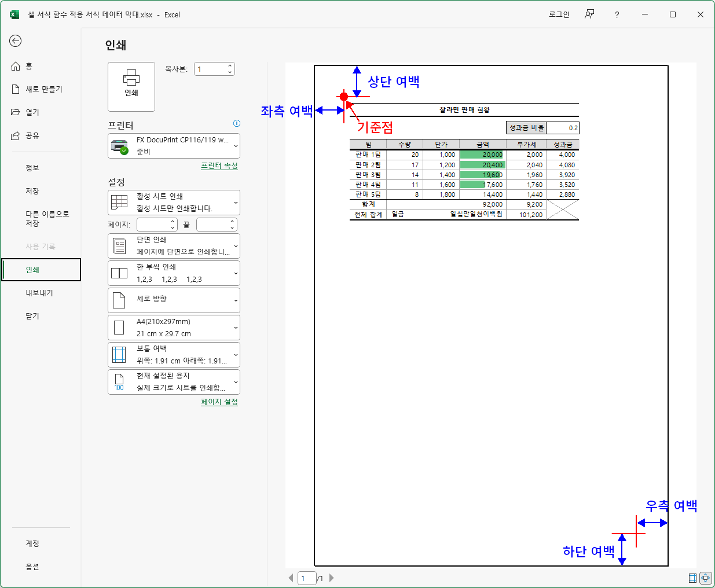Click the printer info icon next to 프린터
Screen dimensions: 715x588
[236, 123]
